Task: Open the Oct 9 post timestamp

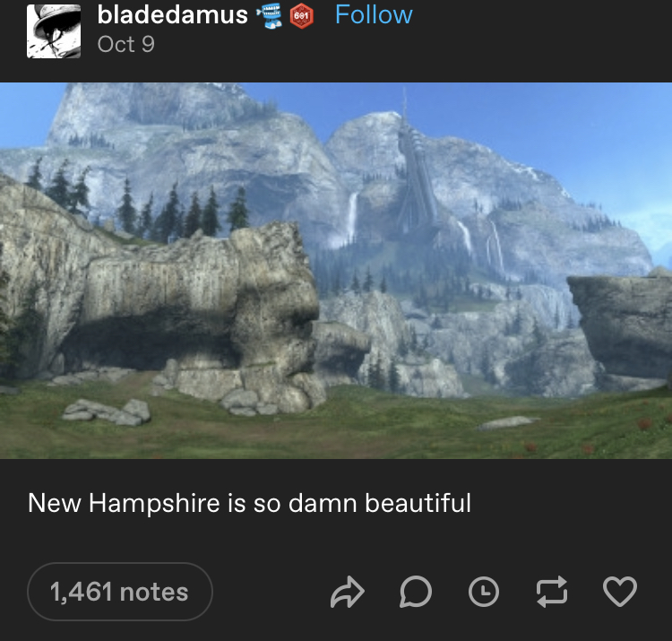Action: 125,44
